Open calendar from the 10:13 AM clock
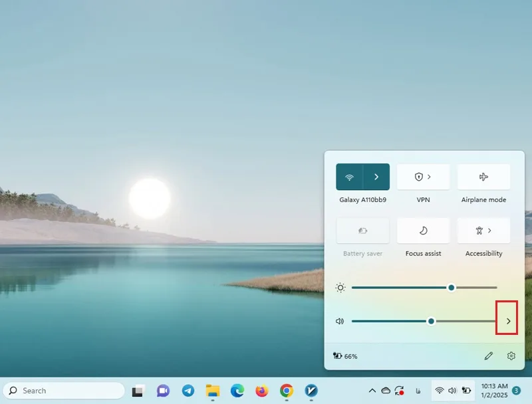The height and width of the screenshot is (404, 532). pos(494,391)
